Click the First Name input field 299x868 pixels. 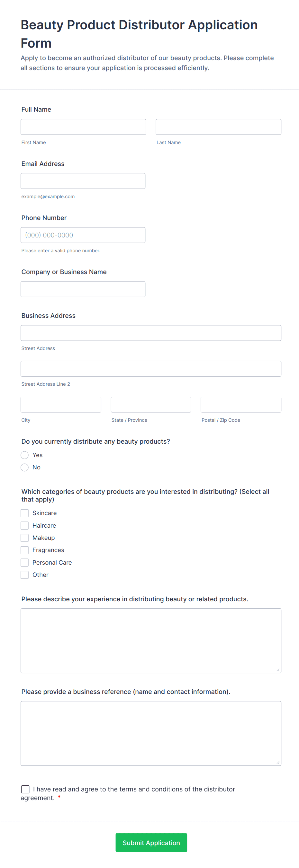pos(83,127)
